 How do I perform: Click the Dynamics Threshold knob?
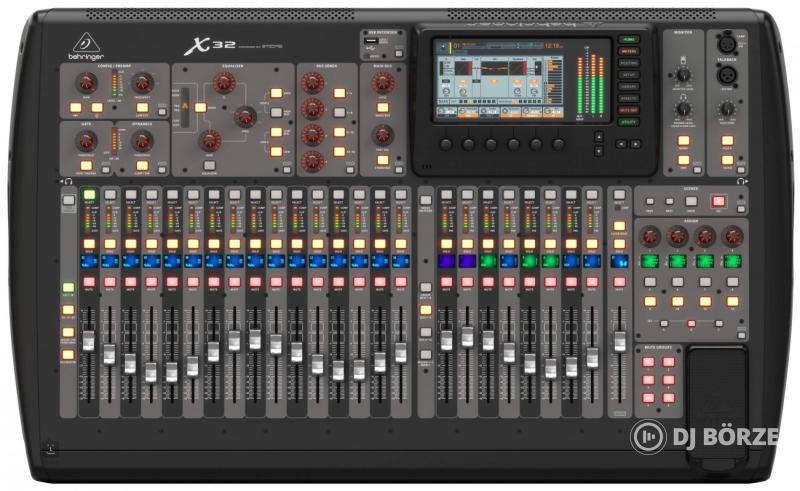pos(142,140)
